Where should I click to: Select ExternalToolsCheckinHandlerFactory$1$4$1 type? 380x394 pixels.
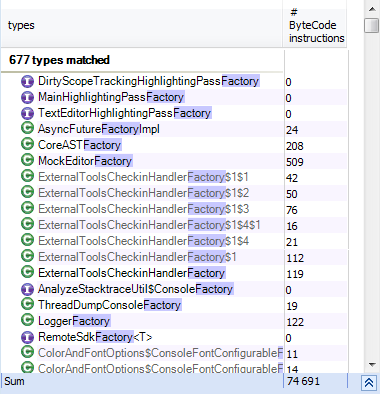tap(149, 225)
